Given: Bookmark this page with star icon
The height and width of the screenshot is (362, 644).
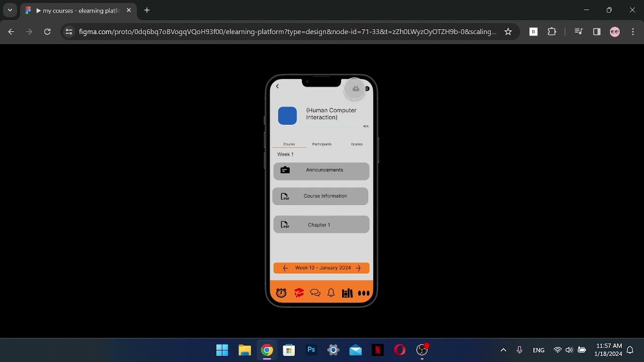Looking at the screenshot, I should point(508,32).
